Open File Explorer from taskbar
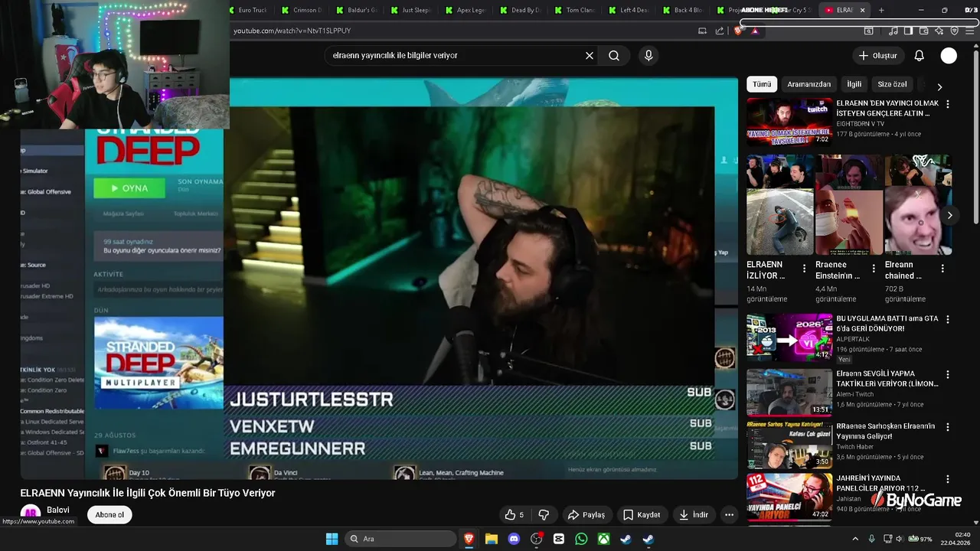The height and width of the screenshot is (551, 980). 492,539
